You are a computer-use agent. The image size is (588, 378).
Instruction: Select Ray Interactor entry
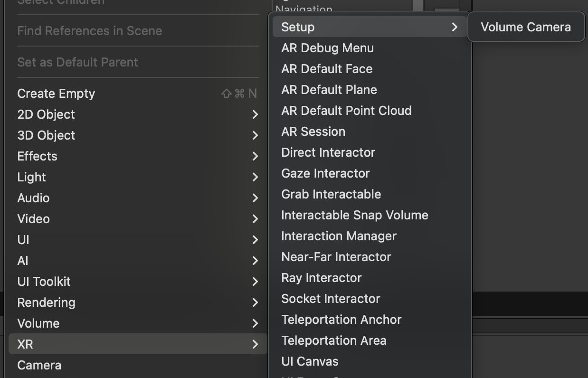(322, 278)
